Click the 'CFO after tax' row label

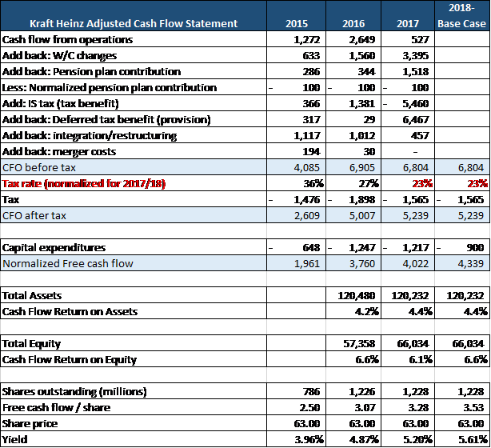tap(34, 215)
